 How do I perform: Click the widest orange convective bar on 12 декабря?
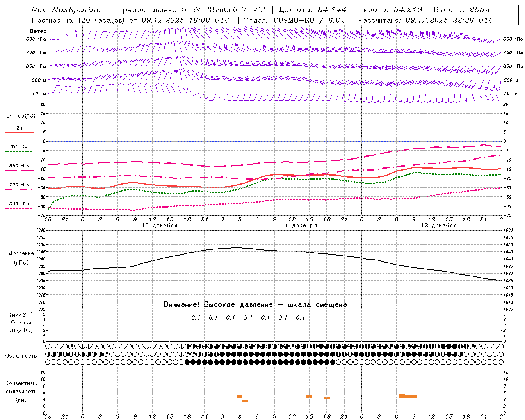coord(408,396)
